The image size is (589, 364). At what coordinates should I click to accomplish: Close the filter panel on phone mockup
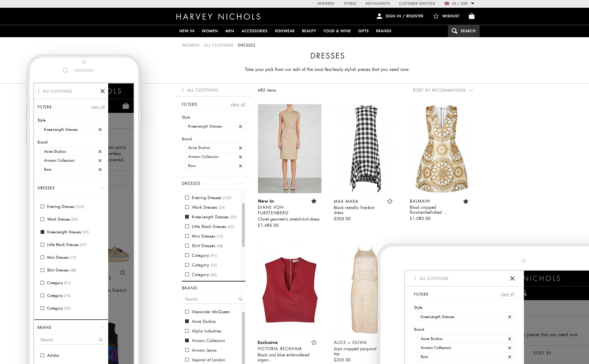[103, 91]
